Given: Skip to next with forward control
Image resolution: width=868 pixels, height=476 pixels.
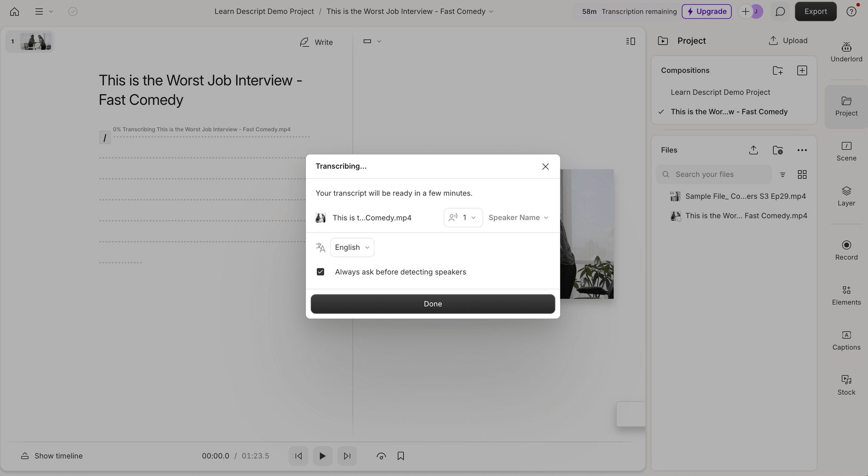Looking at the screenshot, I should pos(347,456).
